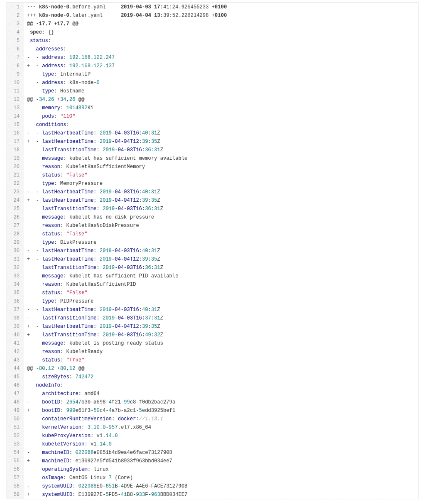
Task: Click added machineID e130927e5fd541b8933f963bbd034ee7
Action: (124, 461)
